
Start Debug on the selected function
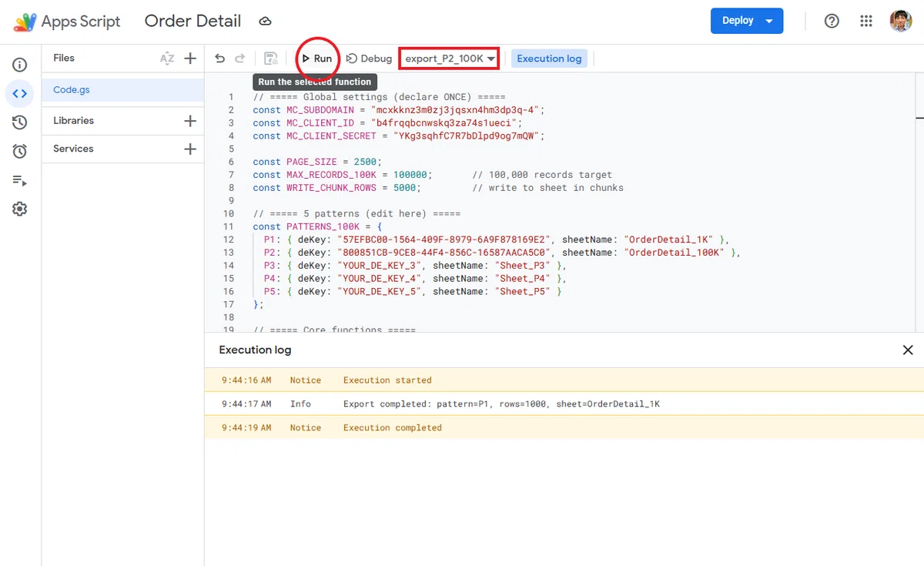(x=369, y=59)
